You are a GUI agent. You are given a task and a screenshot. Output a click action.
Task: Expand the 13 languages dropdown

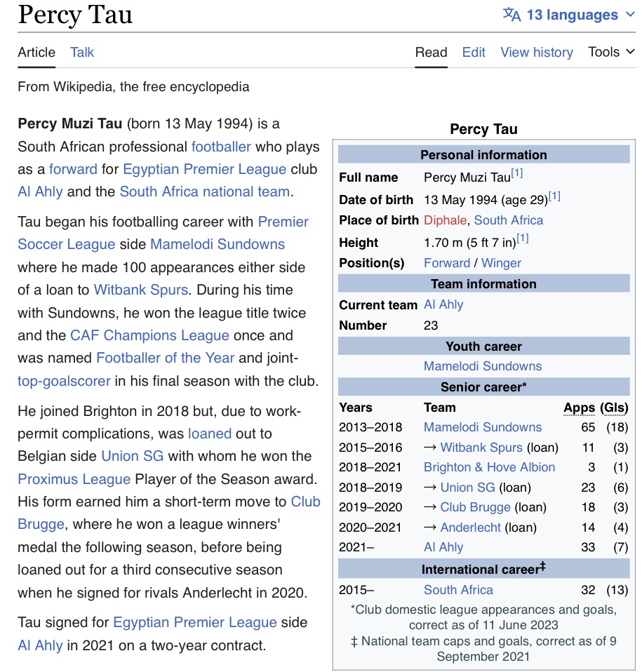pos(569,15)
